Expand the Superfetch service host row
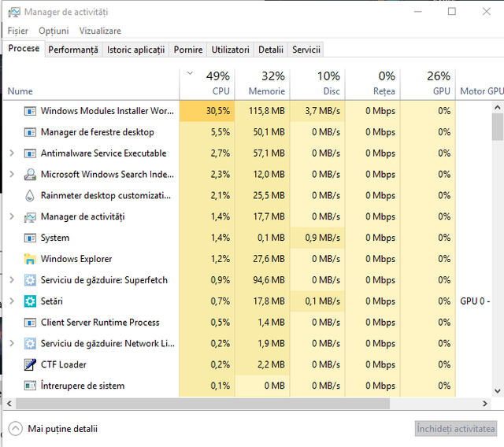The width and height of the screenshot is (504, 447). pyautogui.click(x=12, y=280)
